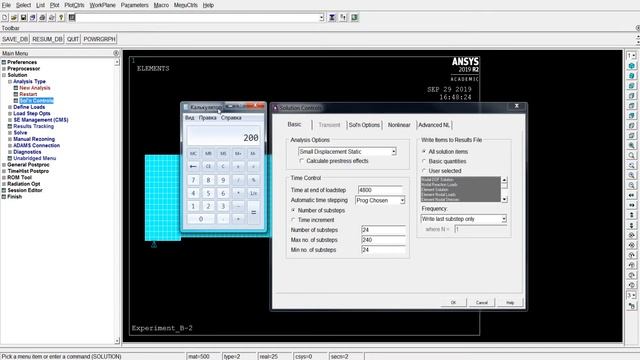Click the calculator equals key

(x=253, y=212)
